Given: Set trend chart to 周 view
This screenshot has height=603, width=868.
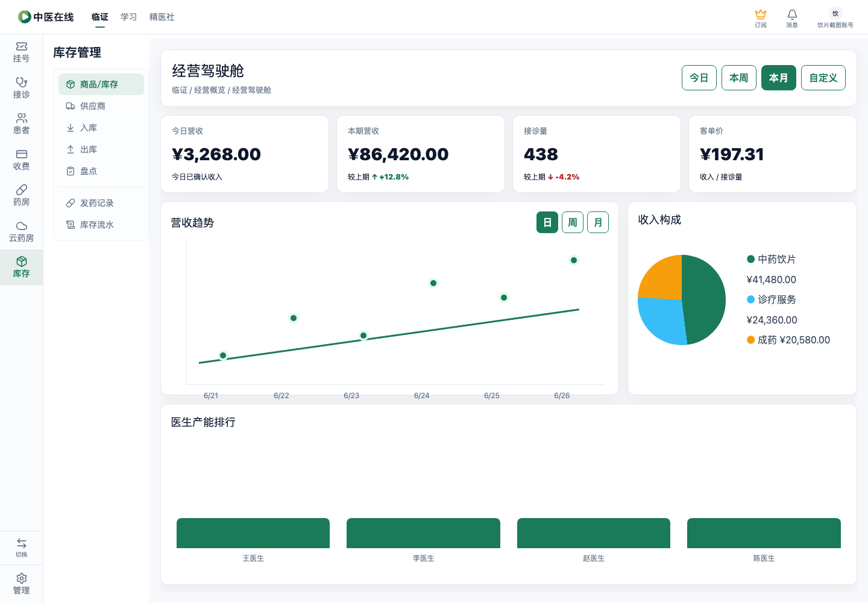Looking at the screenshot, I should [x=573, y=222].
